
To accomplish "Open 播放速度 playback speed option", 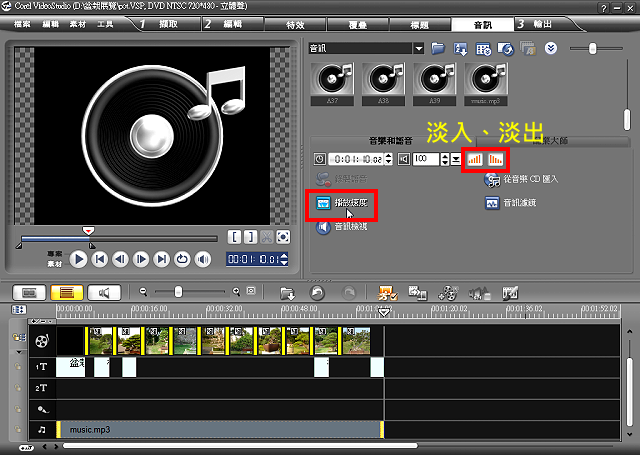I will (342, 203).
